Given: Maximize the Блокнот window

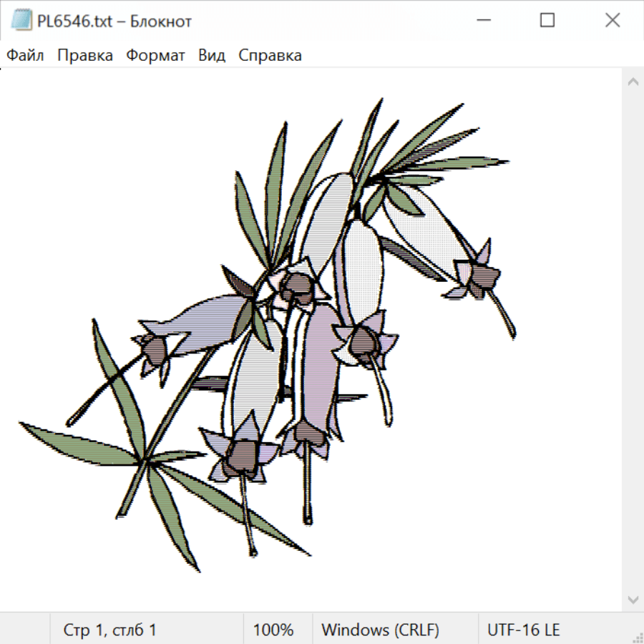Looking at the screenshot, I should (547, 21).
